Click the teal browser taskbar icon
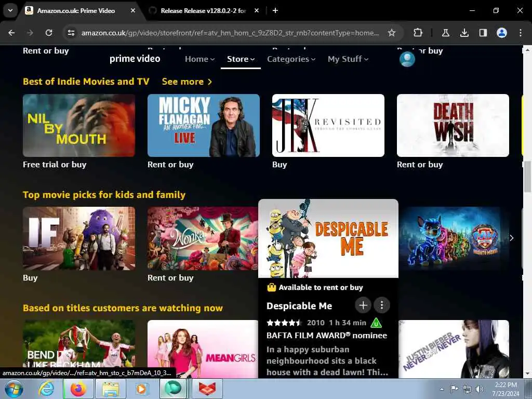Screen dimensions: 532x399 coord(174,389)
